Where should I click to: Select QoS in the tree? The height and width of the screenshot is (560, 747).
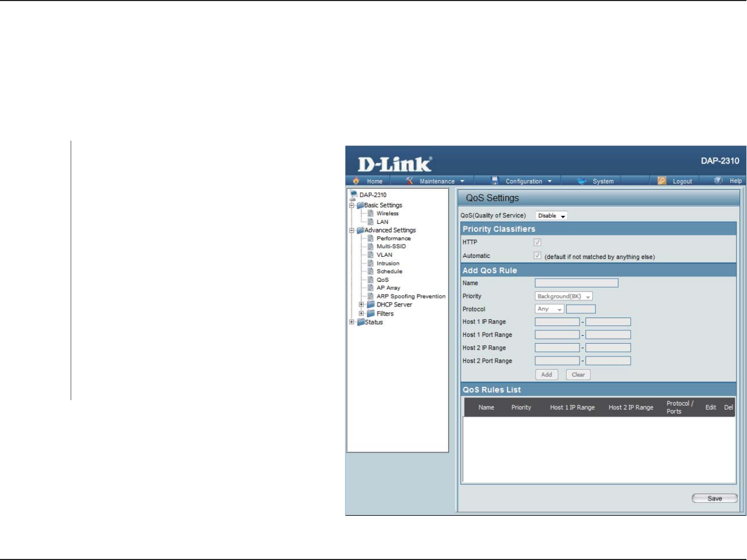(x=382, y=280)
